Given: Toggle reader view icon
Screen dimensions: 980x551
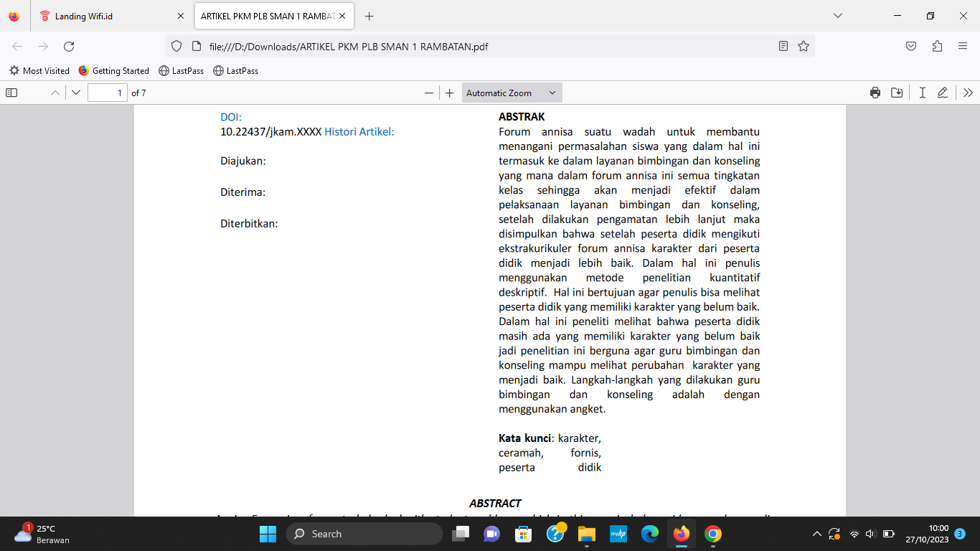Looking at the screenshot, I should pyautogui.click(x=783, y=46).
